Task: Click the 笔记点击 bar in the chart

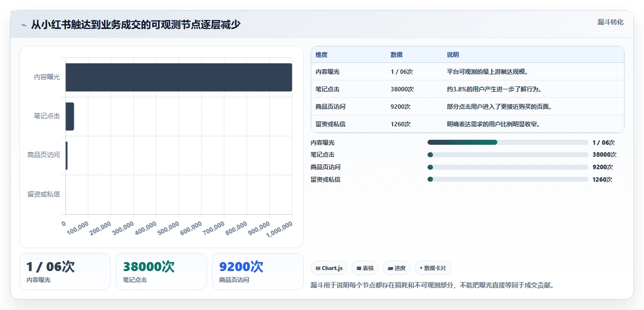Action: [x=70, y=116]
